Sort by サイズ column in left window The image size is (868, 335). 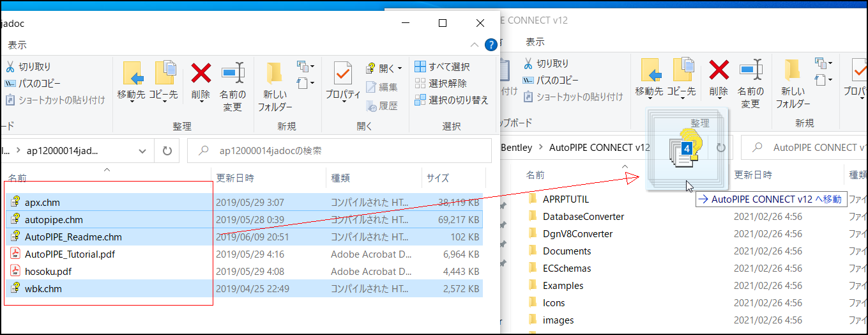tap(453, 178)
